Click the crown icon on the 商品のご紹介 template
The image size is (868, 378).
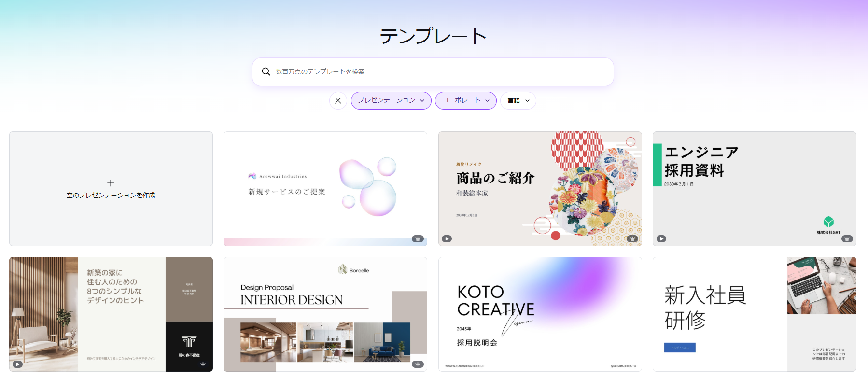click(632, 238)
